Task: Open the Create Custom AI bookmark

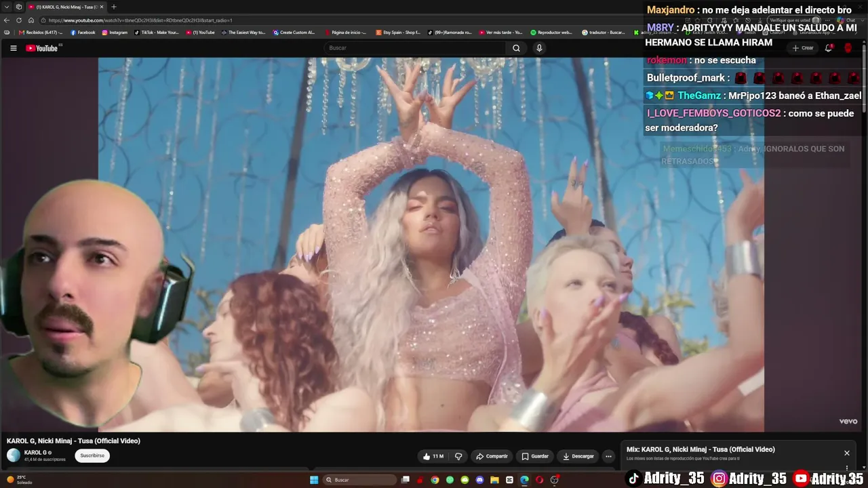Action: 294,33
